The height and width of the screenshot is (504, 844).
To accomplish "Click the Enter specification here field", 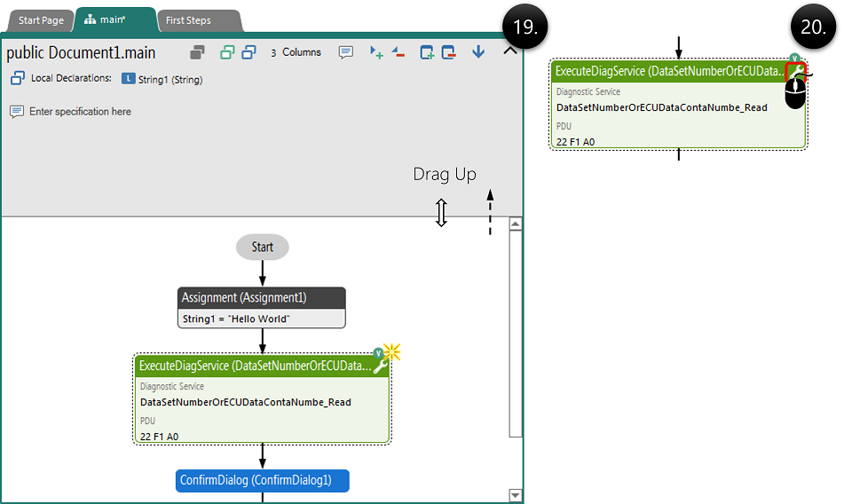I will tap(80, 112).
